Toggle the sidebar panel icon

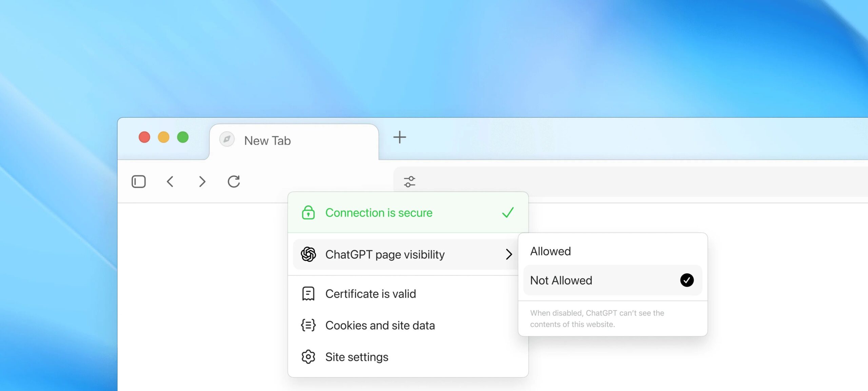tap(138, 182)
